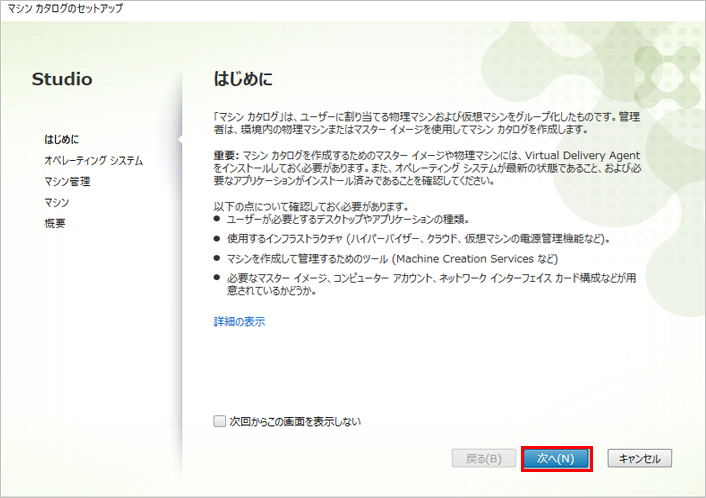Click the greyed-out 戻る(B) button
Viewport: 706px width, 498px height.
(484, 459)
